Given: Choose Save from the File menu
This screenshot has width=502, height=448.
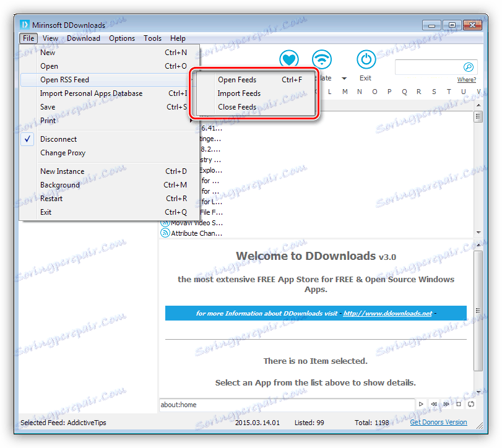Looking at the screenshot, I should (109, 107).
